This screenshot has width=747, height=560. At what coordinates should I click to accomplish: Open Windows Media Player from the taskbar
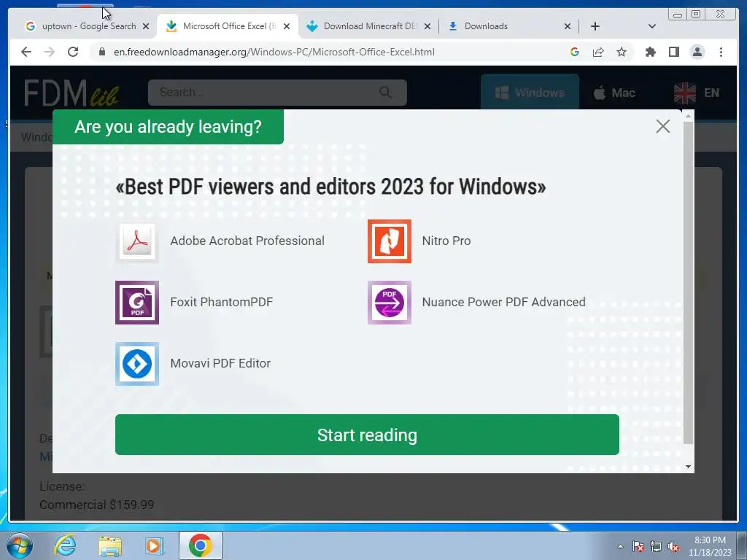click(153, 545)
